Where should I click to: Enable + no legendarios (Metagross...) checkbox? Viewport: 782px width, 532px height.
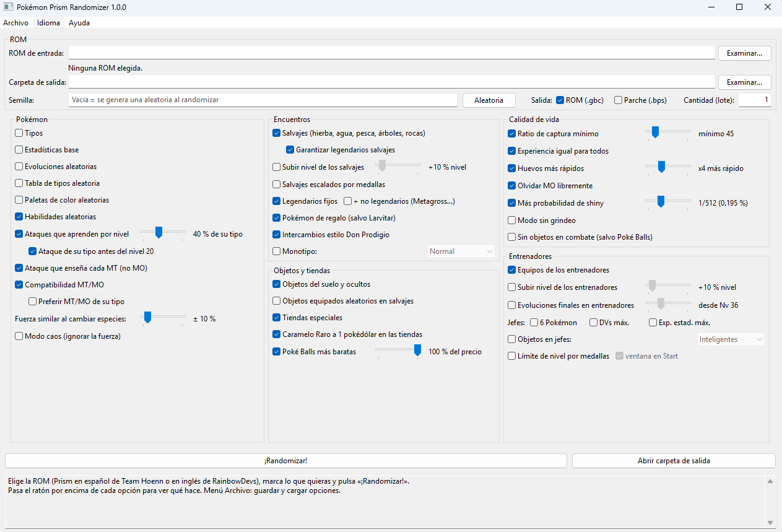(x=348, y=201)
